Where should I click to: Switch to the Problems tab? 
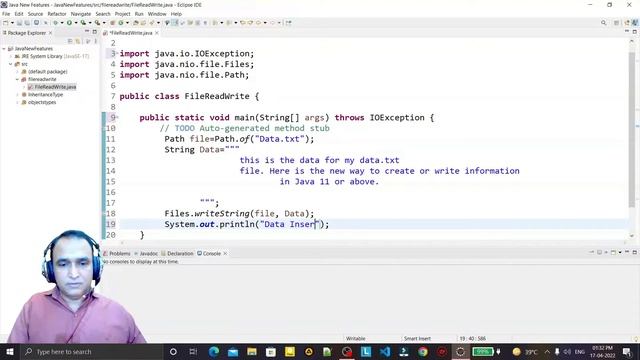pos(117,253)
